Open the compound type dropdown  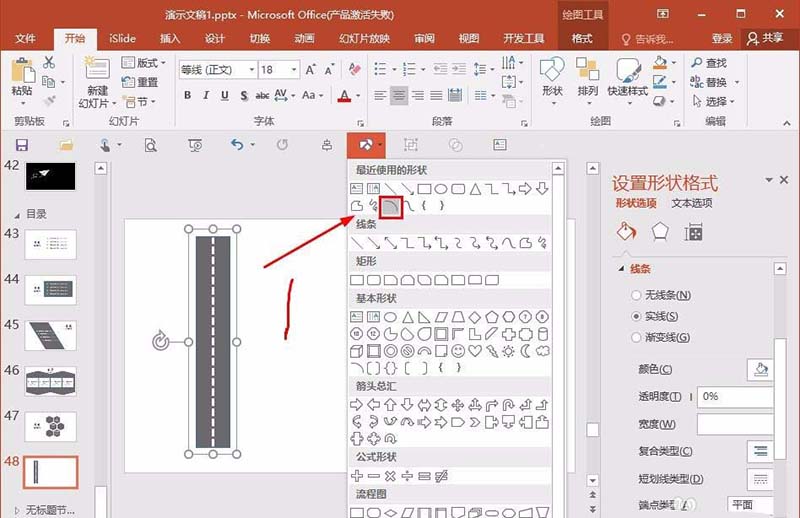pyautogui.click(x=760, y=451)
